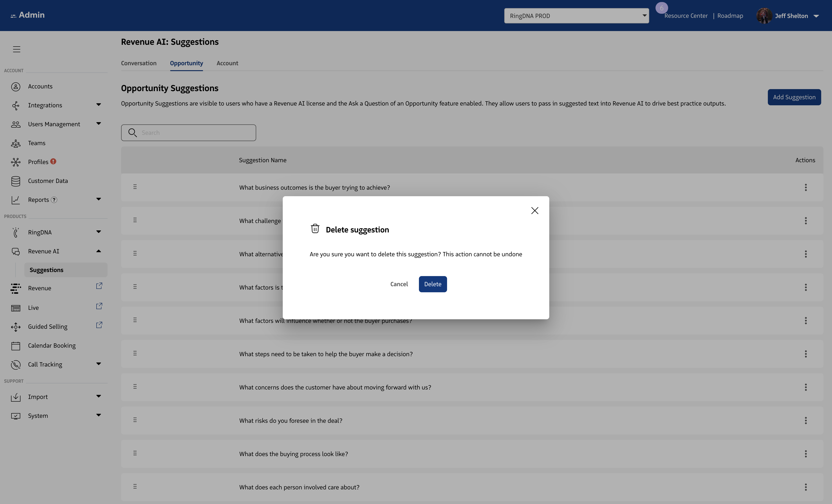
Task: Open the RingDNA PROD environment dropdown
Action: click(576, 16)
